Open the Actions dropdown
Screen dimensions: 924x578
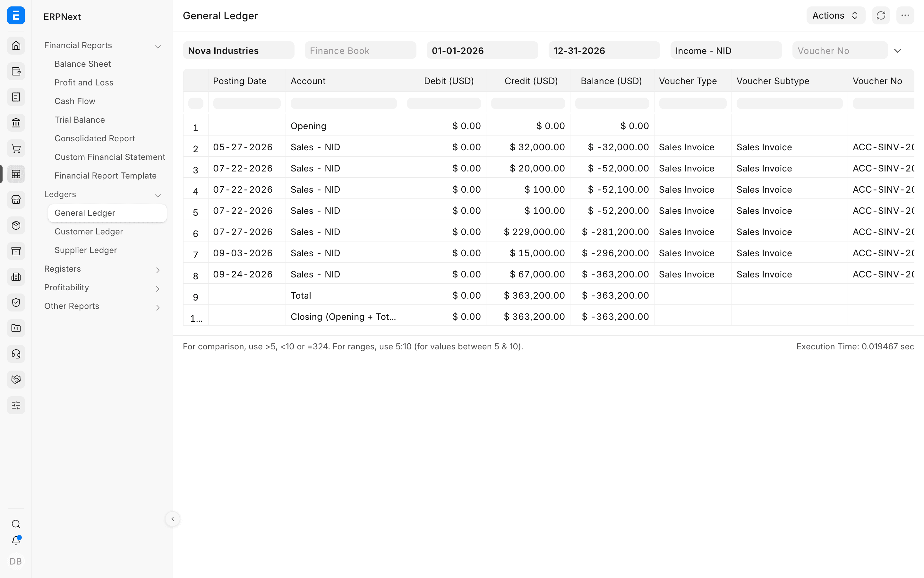click(x=836, y=16)
